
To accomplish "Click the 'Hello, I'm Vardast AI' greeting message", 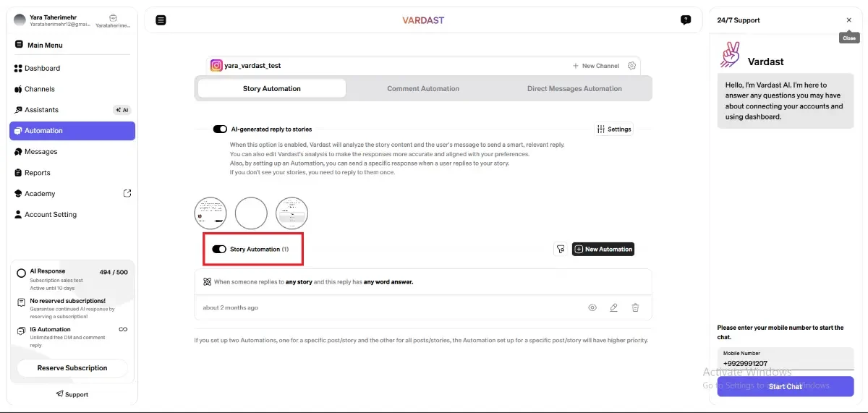I will click(x=786, y=101).
